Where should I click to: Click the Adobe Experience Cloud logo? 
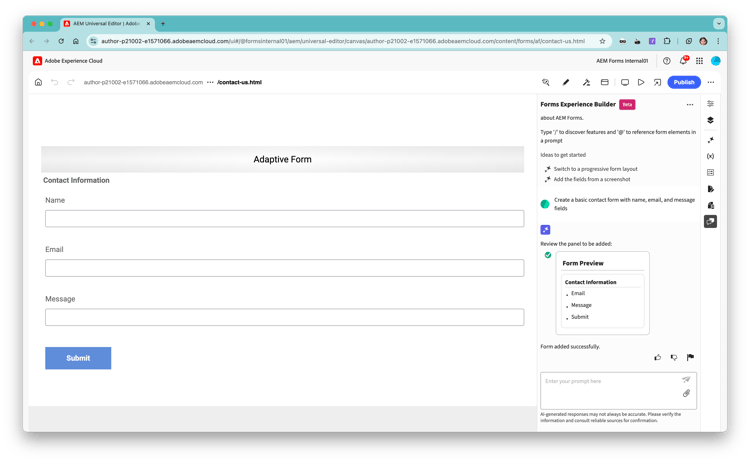click(37, 61)
